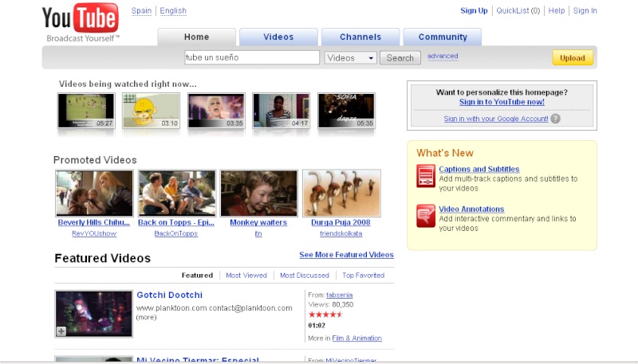The image size is (638, 364).
Task: Open Gotchi Dootchi video title
Action: tap(169, 295)
